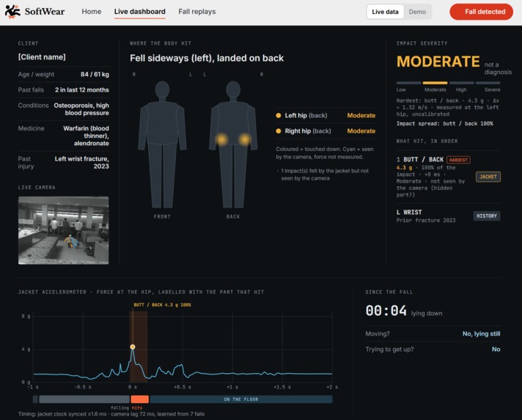Image resolution: width=522 pixels, height=420 pixels.
Task: Click the 'Impact spread: butt / back 100%' text
Action: [444, 124]
